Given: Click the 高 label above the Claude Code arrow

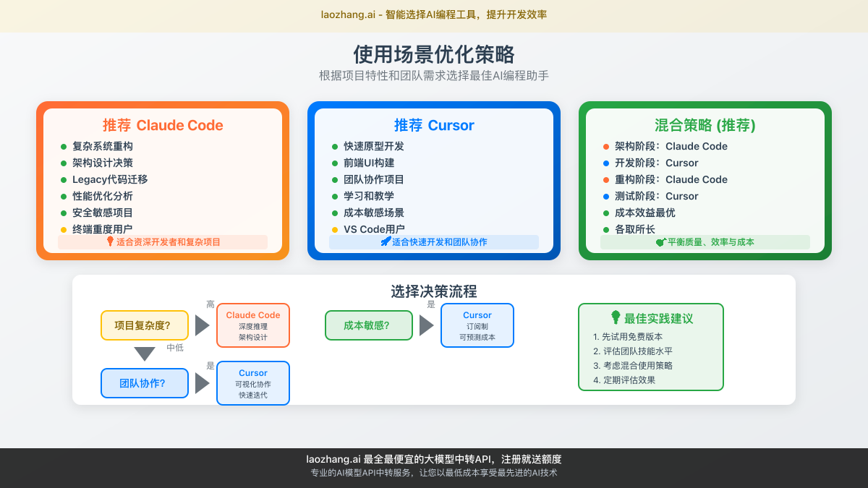Looking at the screenshot, I should tap(210, 304).
